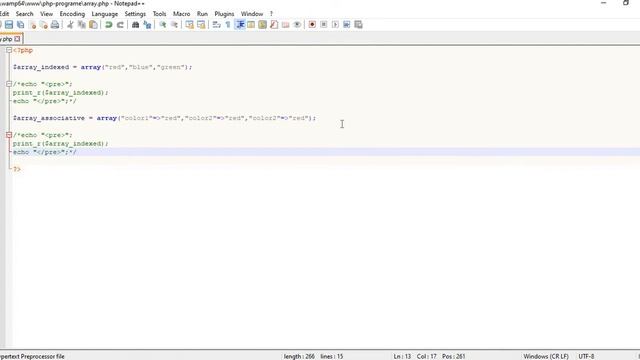This screenshot has height=360, width=640.
Task: Click the Copy toolbar icon
Action: [82, 25]
